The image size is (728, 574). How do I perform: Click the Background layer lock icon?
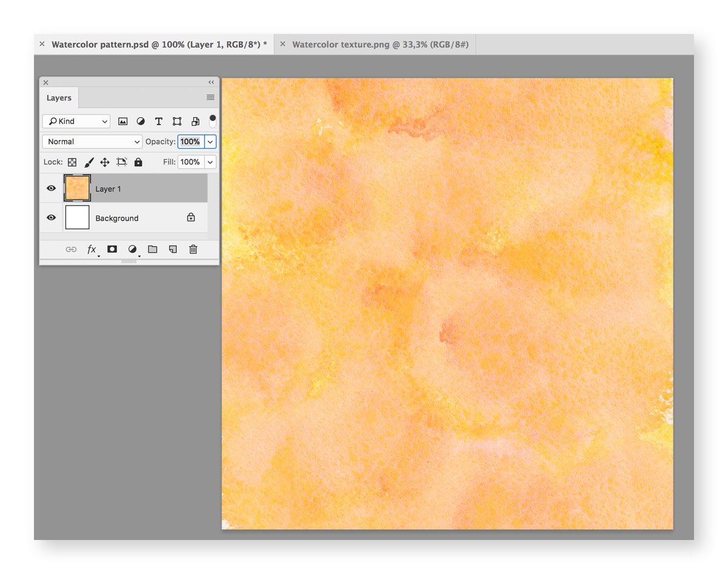(x=190, y=217)
